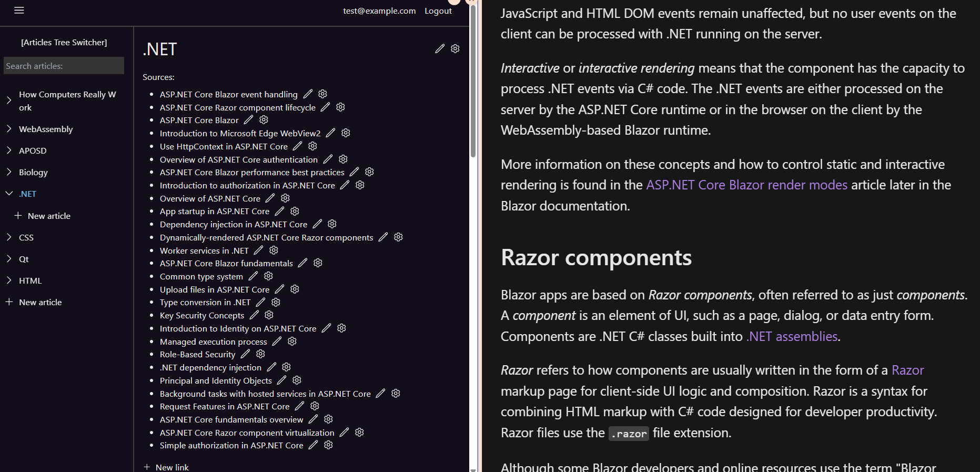This screenshot has height=472, width=980.
Task: Click pencil icon beside 'Managed execution process'
Action: [x=277, y=342]
